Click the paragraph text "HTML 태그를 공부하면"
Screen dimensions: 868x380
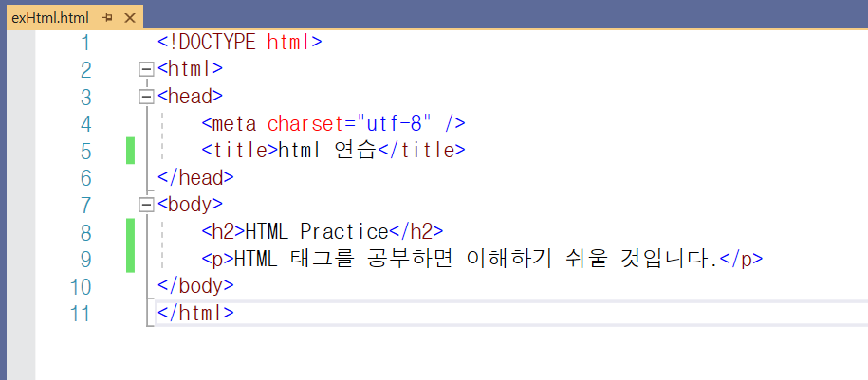point(343,259)
